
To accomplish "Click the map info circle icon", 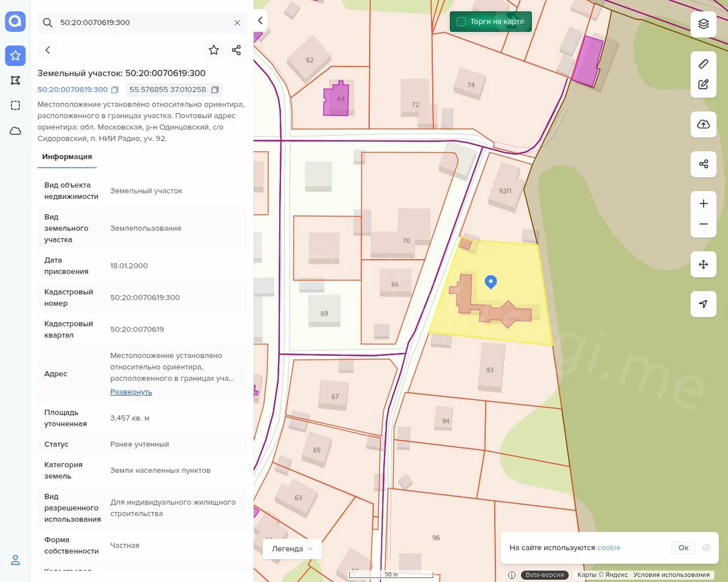I will tap(512, 575).
